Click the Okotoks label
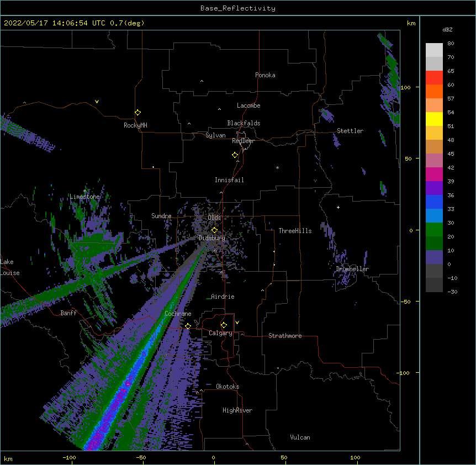 228,387
